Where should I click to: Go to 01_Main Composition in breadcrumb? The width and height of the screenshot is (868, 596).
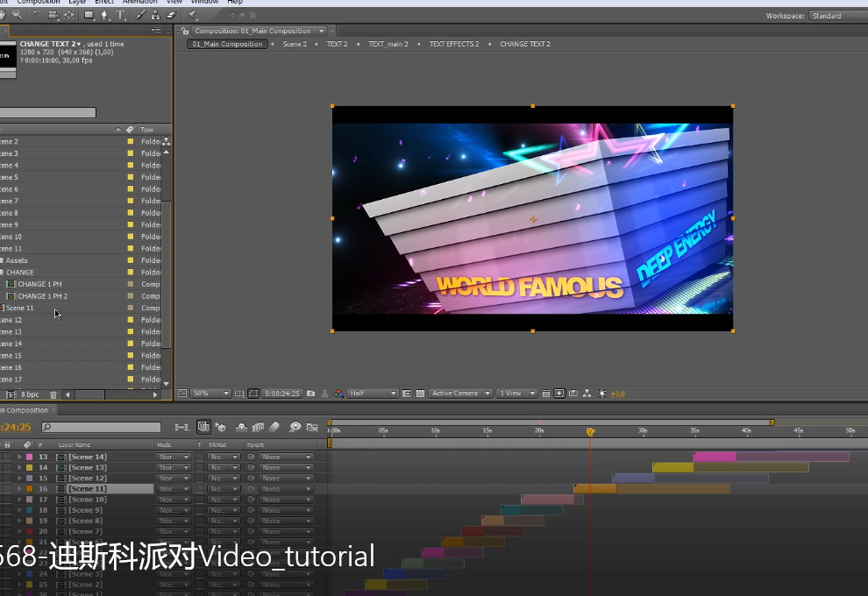tap(227, 45)
